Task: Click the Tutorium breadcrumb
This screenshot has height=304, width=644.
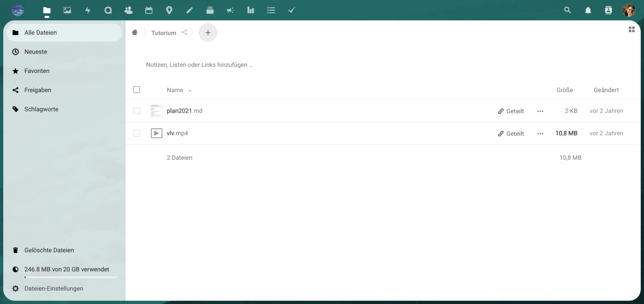Action: click(x=164, y=33)
